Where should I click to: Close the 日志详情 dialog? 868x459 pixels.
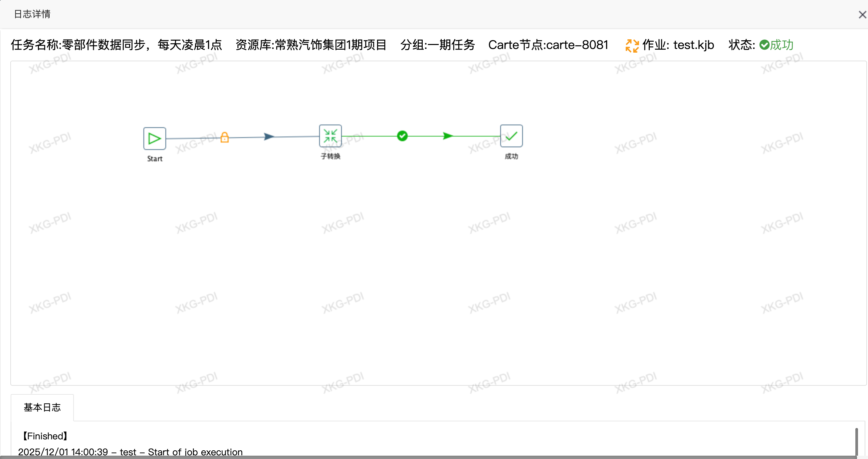[861, 14]
